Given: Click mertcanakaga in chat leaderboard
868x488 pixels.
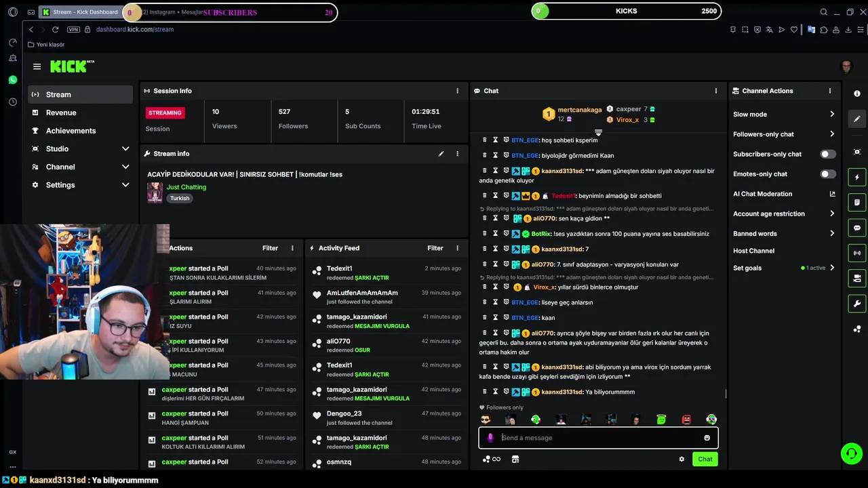Looking at the screenshot, I should [579, 110].
